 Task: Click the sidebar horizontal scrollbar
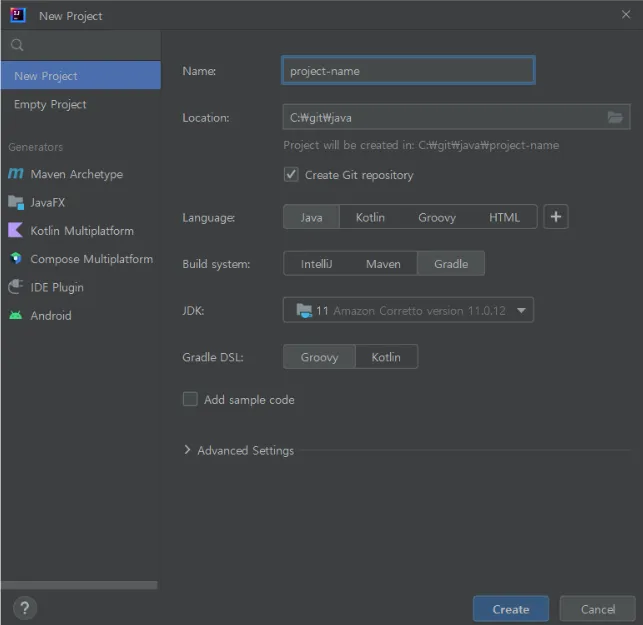[x=79, y=585]
